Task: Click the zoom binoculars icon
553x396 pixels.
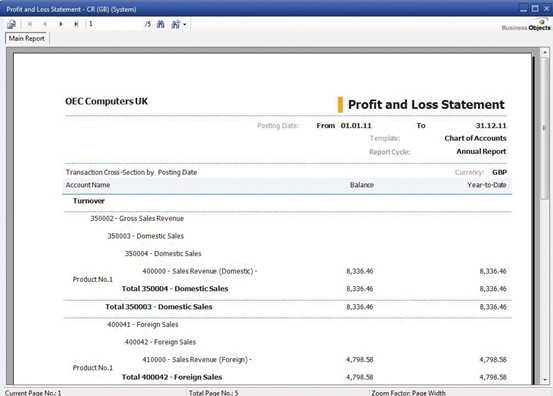Action: (x=175, y=24)
